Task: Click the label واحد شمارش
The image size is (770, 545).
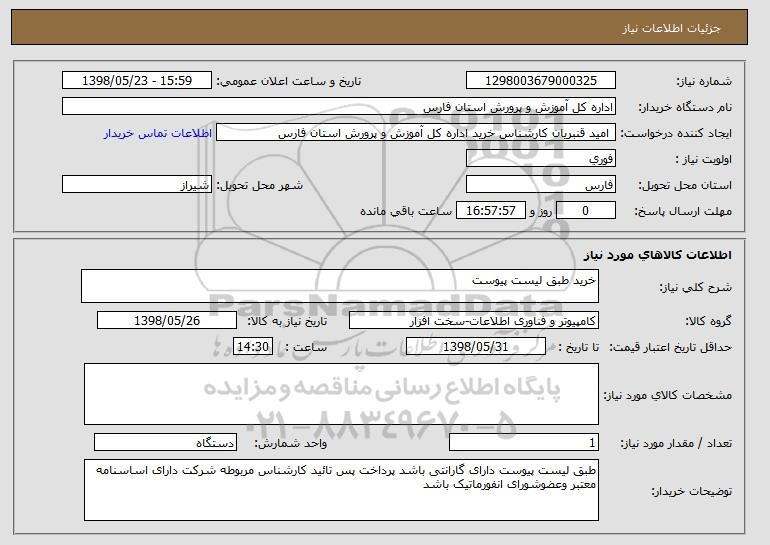Action: (291, 443)
